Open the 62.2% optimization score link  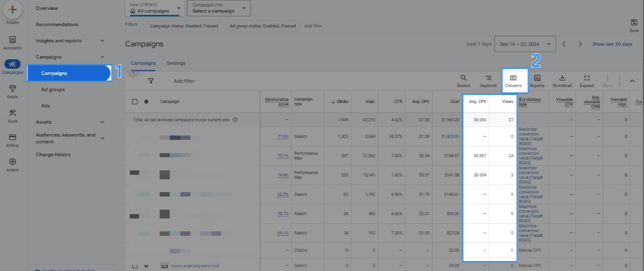pos(283,194)
